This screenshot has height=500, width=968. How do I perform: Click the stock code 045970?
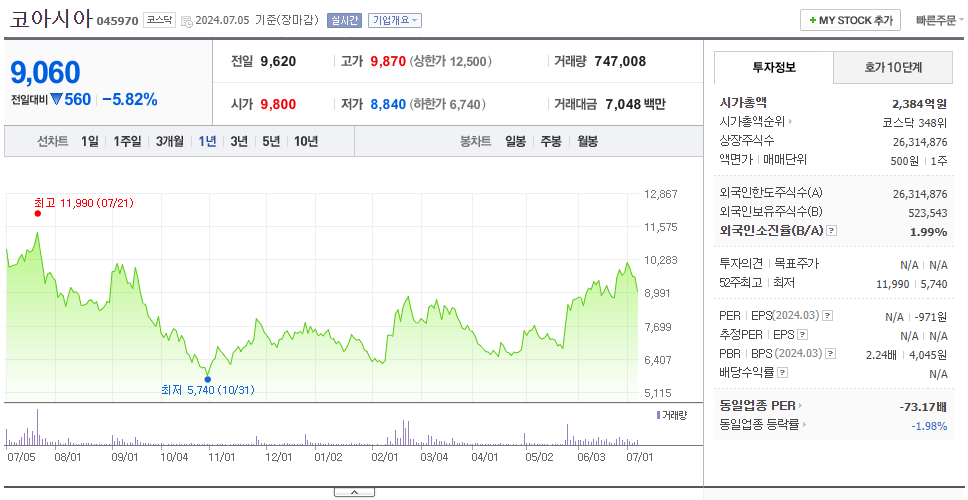tap(118, 22)
